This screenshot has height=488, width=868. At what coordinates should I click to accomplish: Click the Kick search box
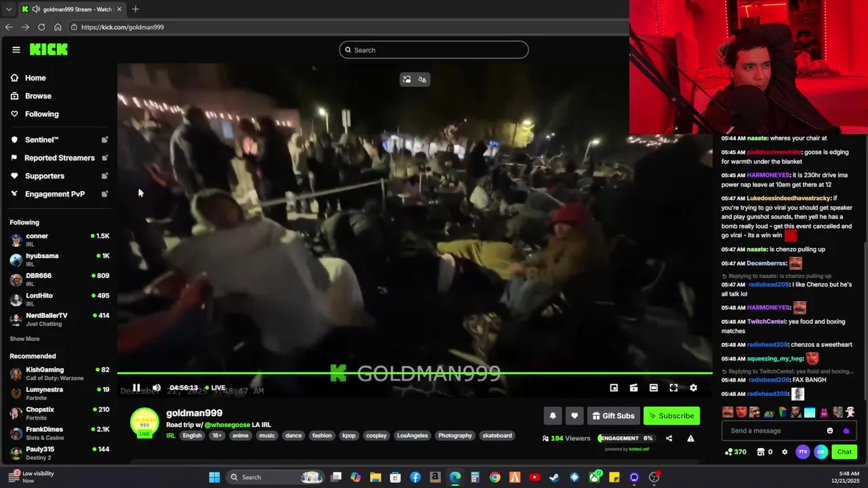point(434,49)
